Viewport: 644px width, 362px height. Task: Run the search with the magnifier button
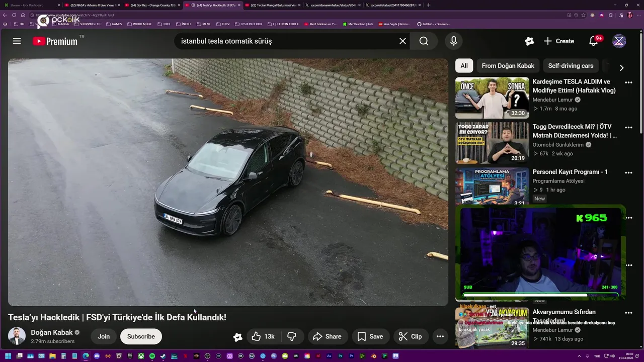click(x=424, y=41)
